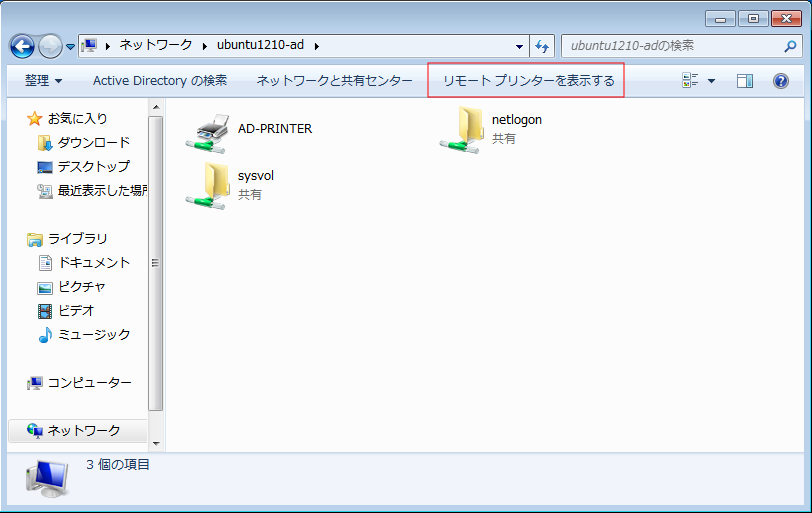Open the 整理 menu

coord(44,81)
